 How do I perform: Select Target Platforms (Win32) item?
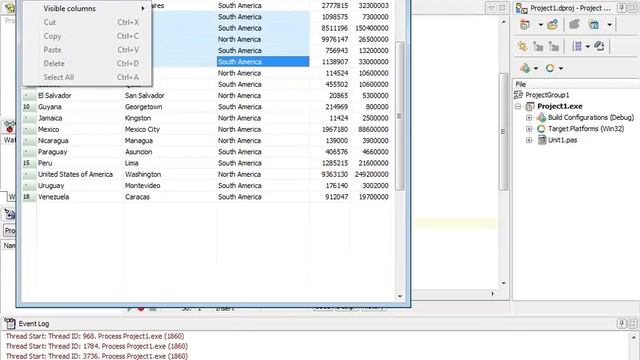pyautogui.click(x=586, y=129)
